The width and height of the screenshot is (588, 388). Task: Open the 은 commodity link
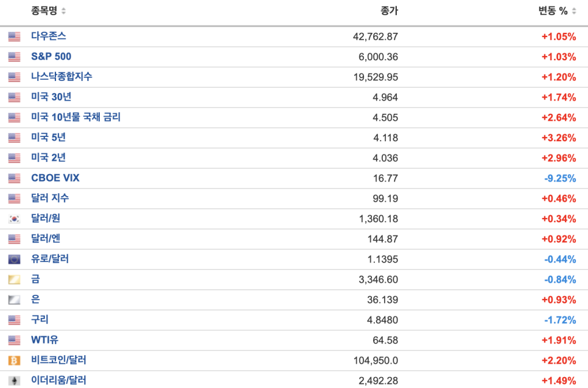35,300
